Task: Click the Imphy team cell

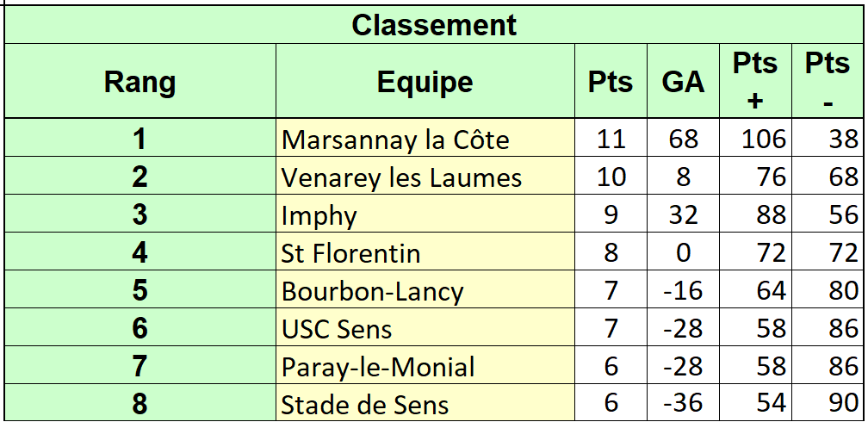Action: [425, 214]
